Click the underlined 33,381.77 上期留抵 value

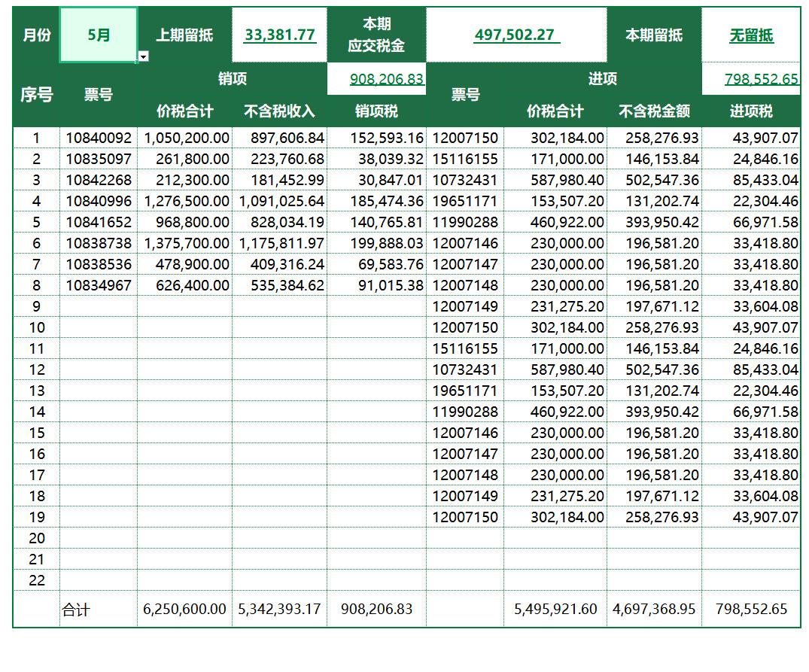pos(278,33)
